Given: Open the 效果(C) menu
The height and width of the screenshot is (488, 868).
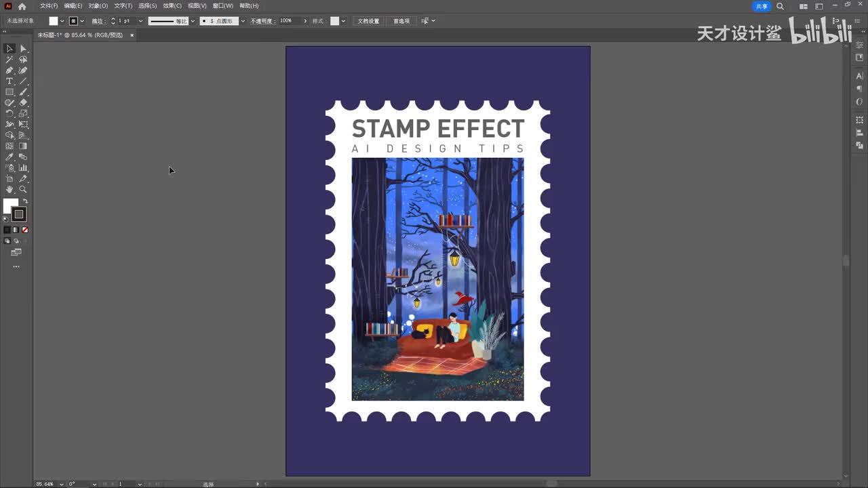Looking at the screenshot, I should [172, 6].
